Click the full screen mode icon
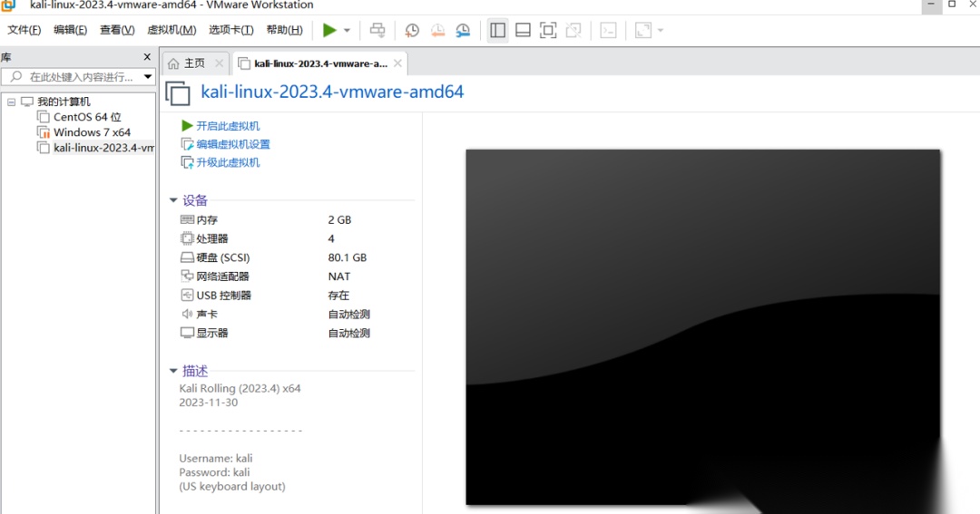 [548, 30]
